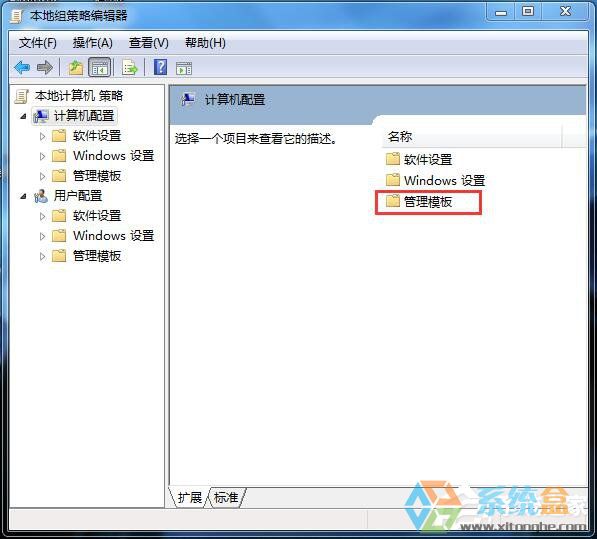Screen dimensions: 597x539
Task: Click the blue Back arrow toolbar icon
Action: 22,68
